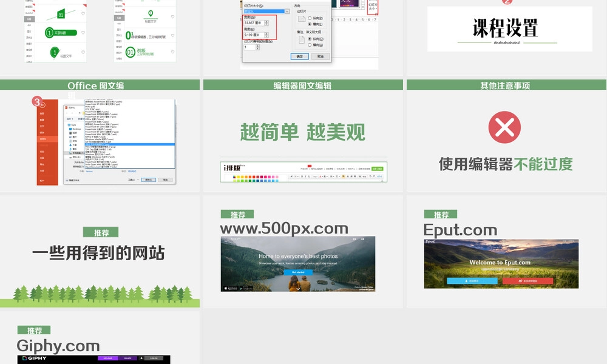
Task: Adjust the 9.199 厘米 height stepper
Action: coord(266,35)
